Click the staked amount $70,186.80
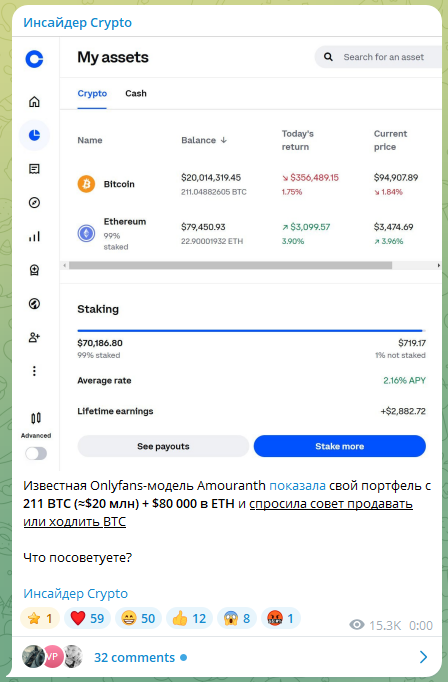Viewport: 448px width, 682px height. (100, 343)
